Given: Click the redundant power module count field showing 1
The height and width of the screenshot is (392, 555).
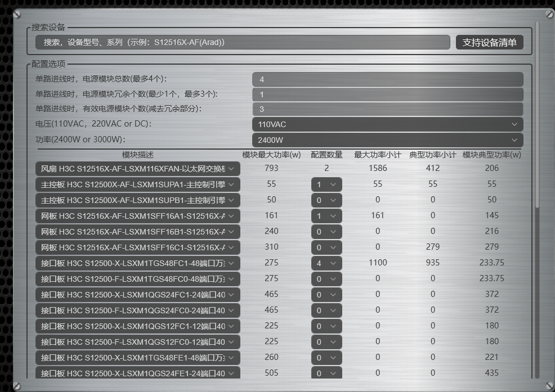Looking at the screenshot, I should 388,94.
